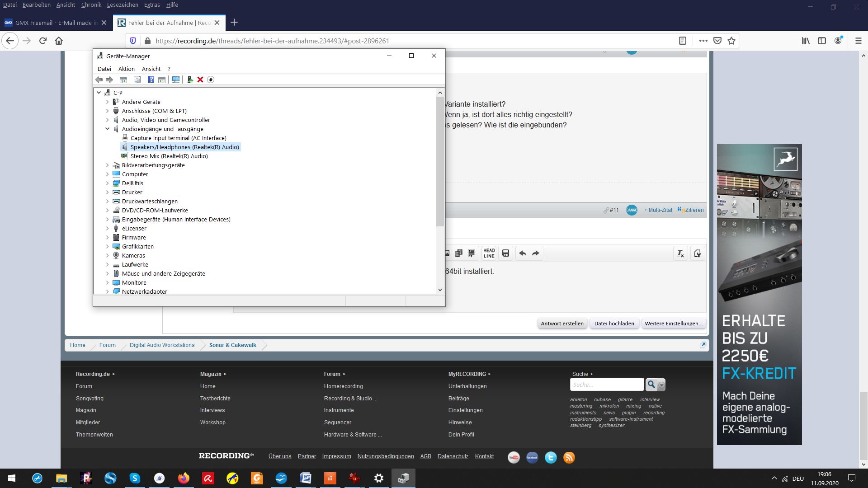Expand the Netzwerkadapter node
868x488 pixels.
pos(108,291)
